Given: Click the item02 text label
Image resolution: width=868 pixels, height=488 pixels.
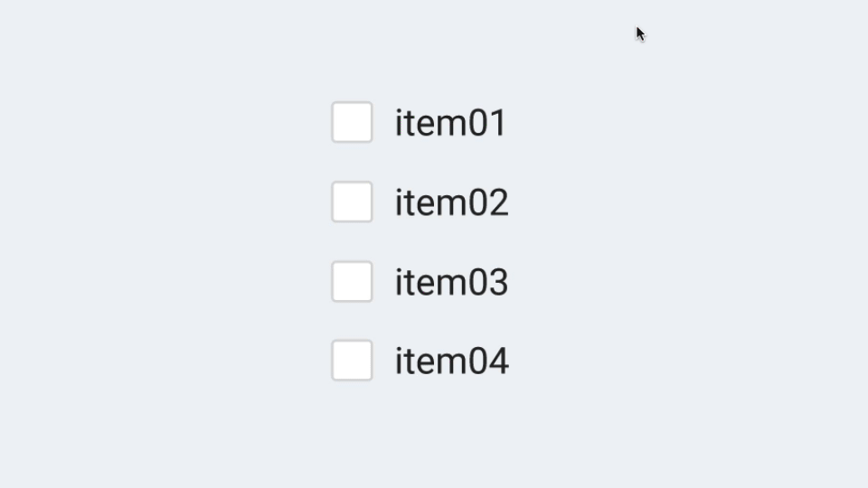Looking at the screenshot, I should (x=451, y=202).
